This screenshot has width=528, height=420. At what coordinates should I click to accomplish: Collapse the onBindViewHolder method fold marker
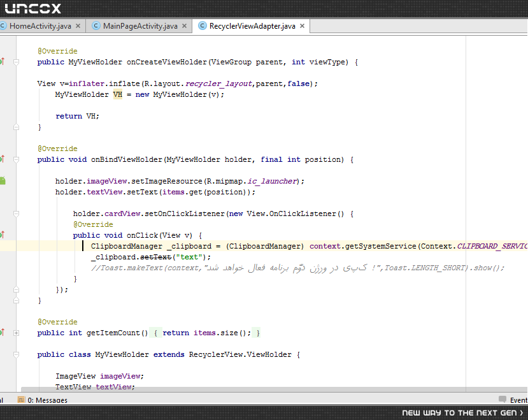tap(16, 159)
